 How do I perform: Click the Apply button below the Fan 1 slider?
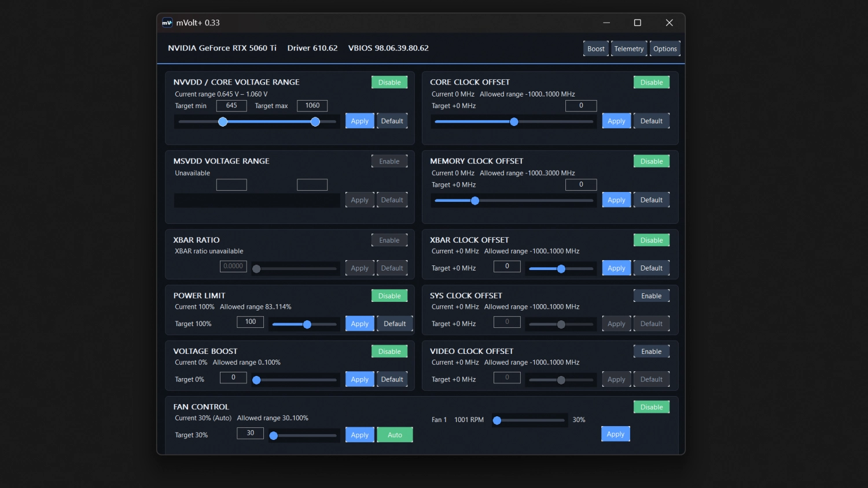coord(616,434)
